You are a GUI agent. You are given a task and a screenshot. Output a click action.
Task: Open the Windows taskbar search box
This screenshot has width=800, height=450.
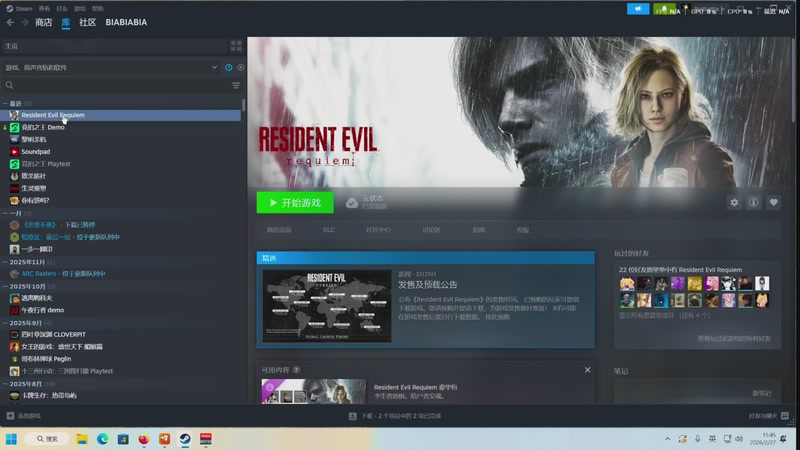point(46,439)
